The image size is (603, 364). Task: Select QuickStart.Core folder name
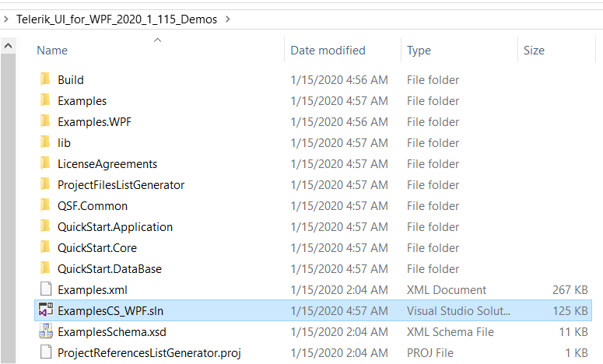pyautogui.click(x=97, y=248)
